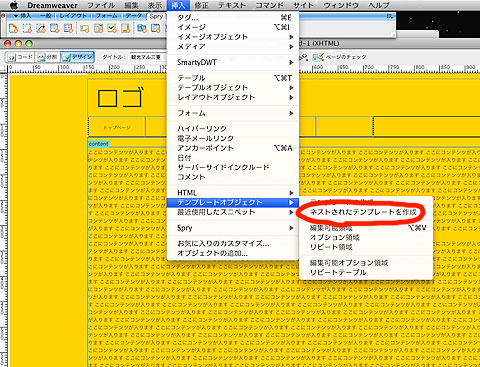Open the ファイル menu
This screenshot has width=480, height=367.
[101, 5]
